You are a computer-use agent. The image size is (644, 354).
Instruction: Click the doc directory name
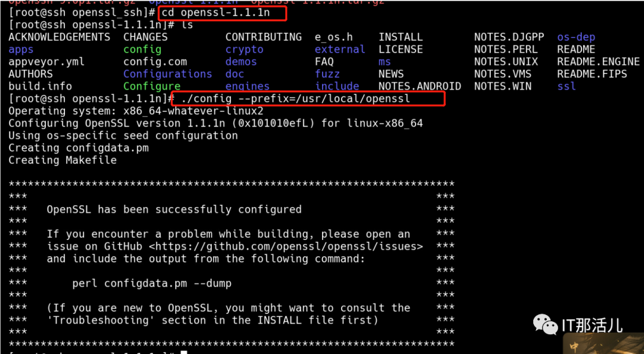pos(234,74)
